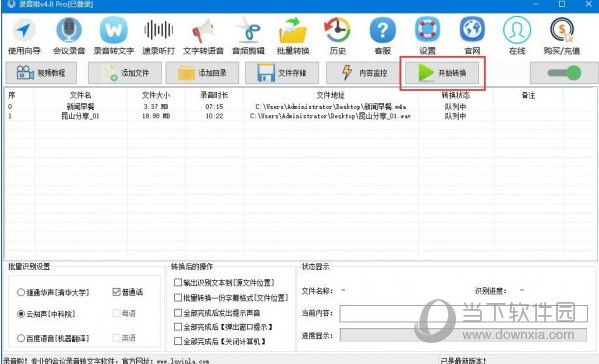Open 购买/充值 purchase icon
The height and width of the screenshot is (364, 599).
pos(562,36)
